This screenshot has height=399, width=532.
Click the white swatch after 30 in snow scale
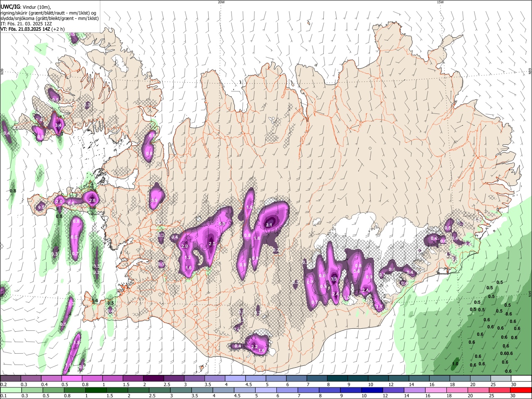tap(521, 379)
